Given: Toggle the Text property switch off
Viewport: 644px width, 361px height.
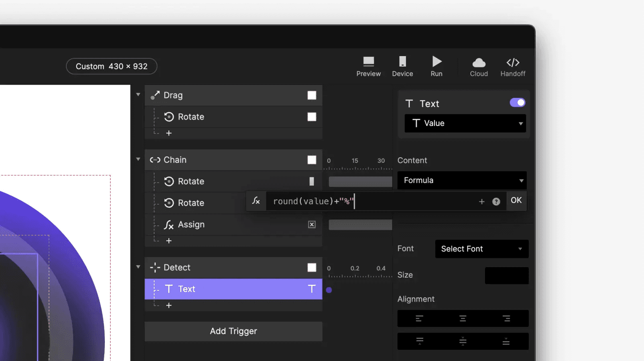Looking at the screenshot, I should (x=518, y=103).
